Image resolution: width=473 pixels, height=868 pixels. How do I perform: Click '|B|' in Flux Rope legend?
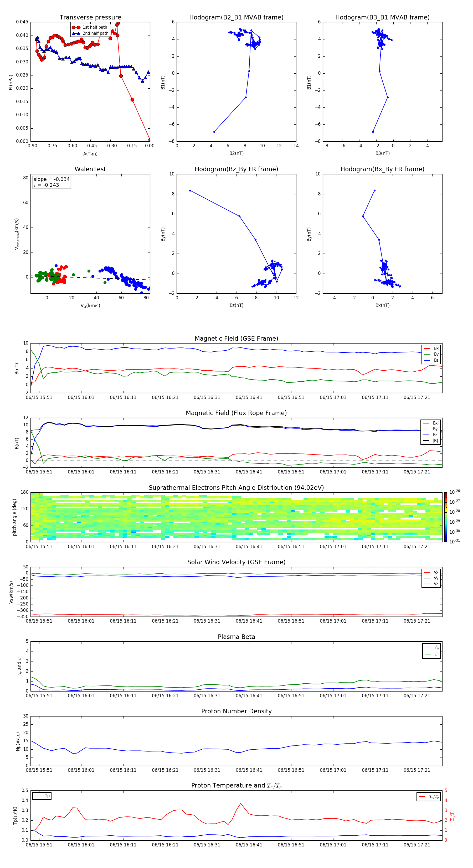[431, 441]
